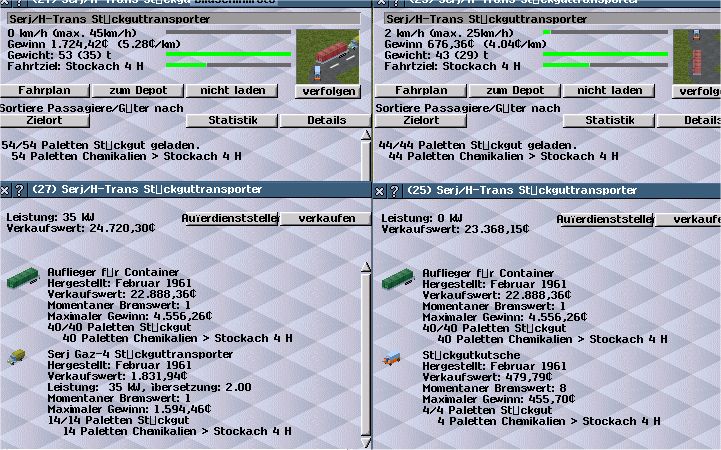Edit the convoy name field of the 45km/h convoy

[183, 19]
